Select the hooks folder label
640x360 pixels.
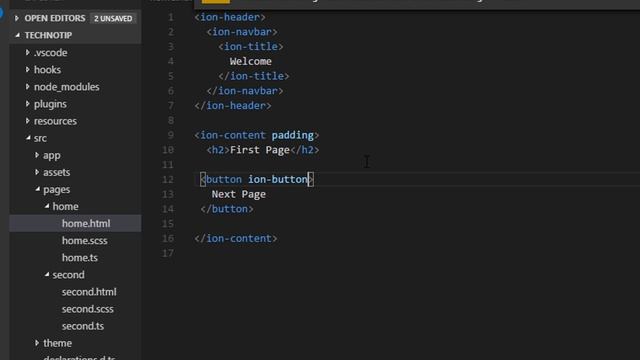(47, 70)
